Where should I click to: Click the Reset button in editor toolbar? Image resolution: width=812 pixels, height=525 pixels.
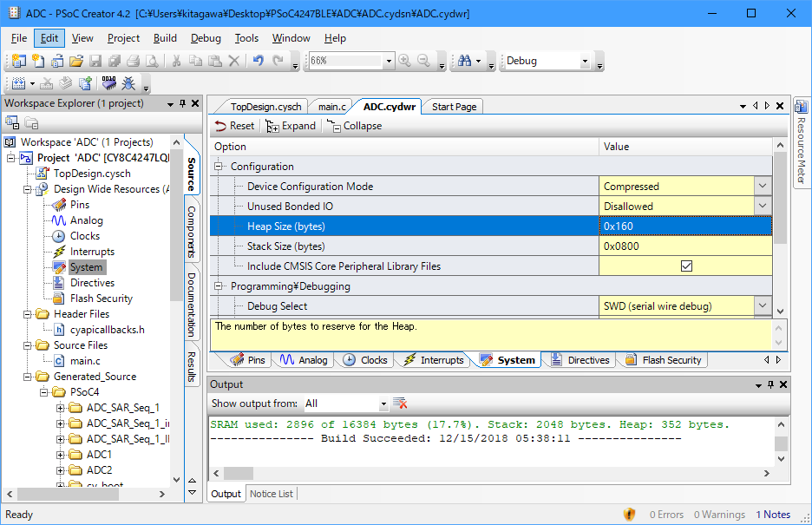point(234,126)
